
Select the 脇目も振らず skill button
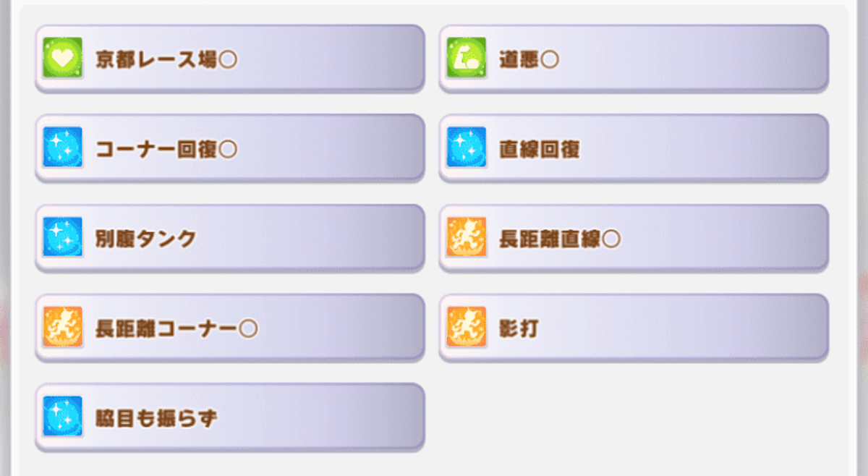pos(230,417)
